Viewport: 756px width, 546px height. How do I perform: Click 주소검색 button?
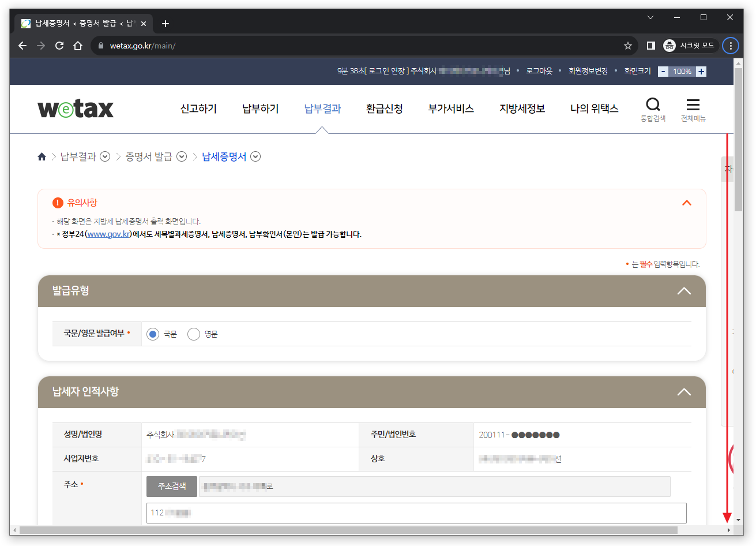pyautogui.click(x=172, y=487)
